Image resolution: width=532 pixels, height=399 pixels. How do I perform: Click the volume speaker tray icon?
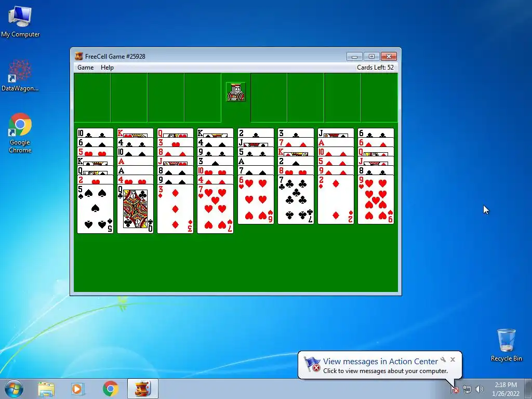(x=480, y=389)
